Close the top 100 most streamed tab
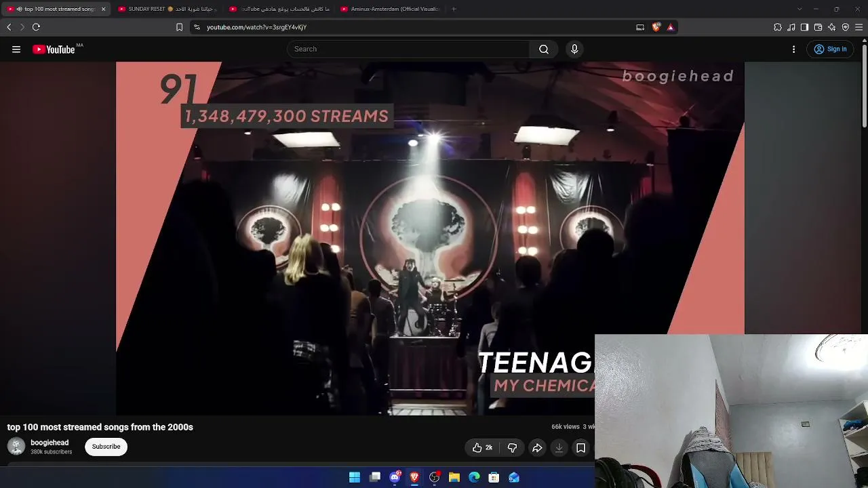868x488 pixels. click(103, 9)
